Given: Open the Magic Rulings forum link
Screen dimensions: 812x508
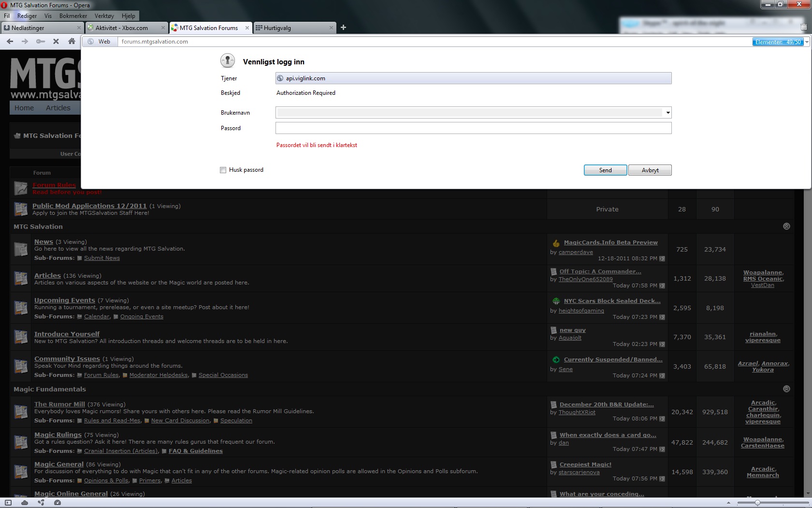Looking at the screenshot, I should tap(58, 435).
